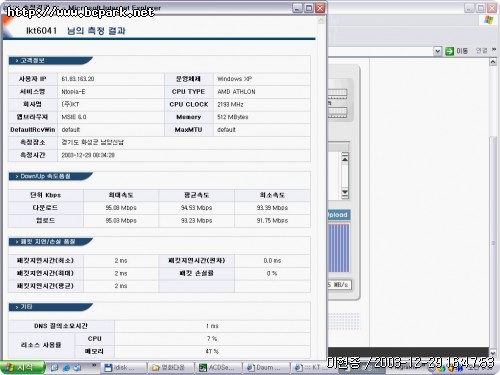This screenshot has width=500, height=375.
Task: Switch to the KT browser taskbar button
Action: (x=310, y=368)
